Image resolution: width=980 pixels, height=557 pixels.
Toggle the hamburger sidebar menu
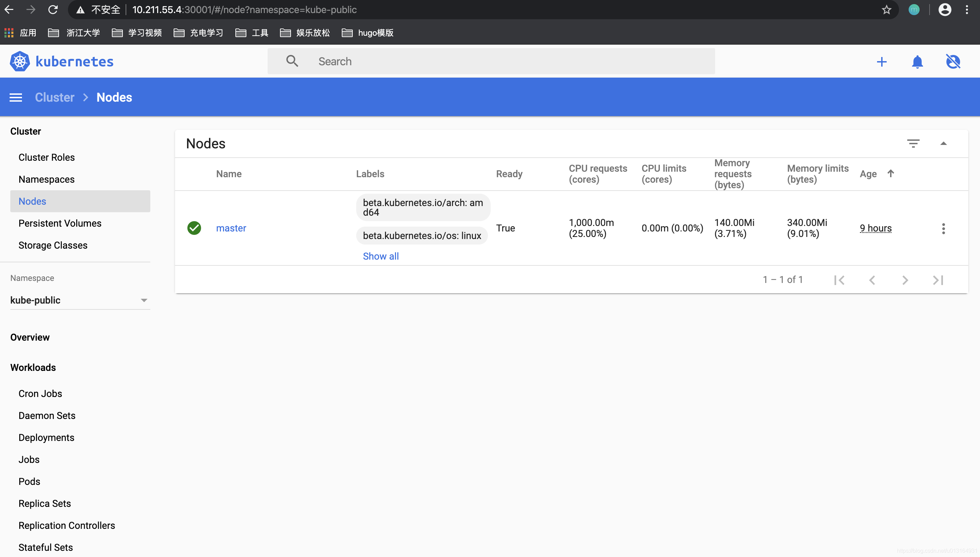(16, 98)
